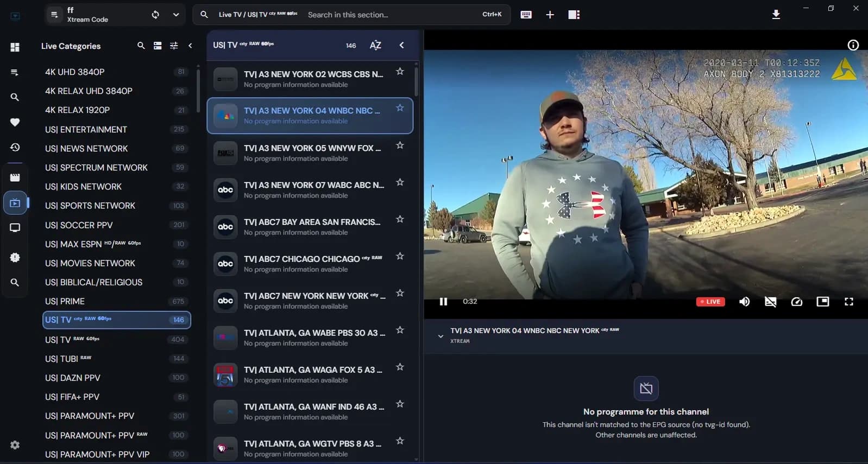Open the Live TV icon in sidebar
The height and width of the screenshot is (464, 868).
click(15, 203)
